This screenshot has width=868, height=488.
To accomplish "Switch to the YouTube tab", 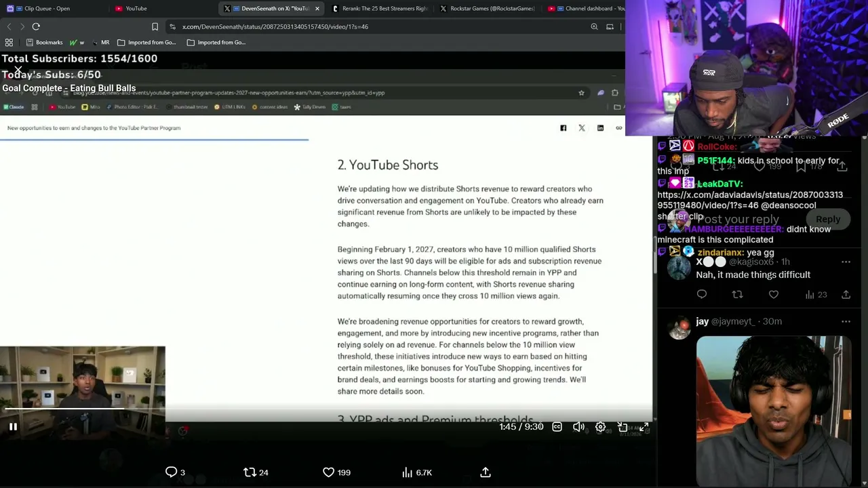I will click(x=136, y=8).
